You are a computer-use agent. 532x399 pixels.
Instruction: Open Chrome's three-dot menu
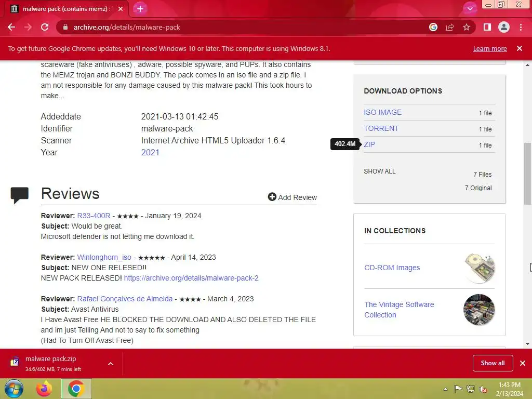point(521,27)
